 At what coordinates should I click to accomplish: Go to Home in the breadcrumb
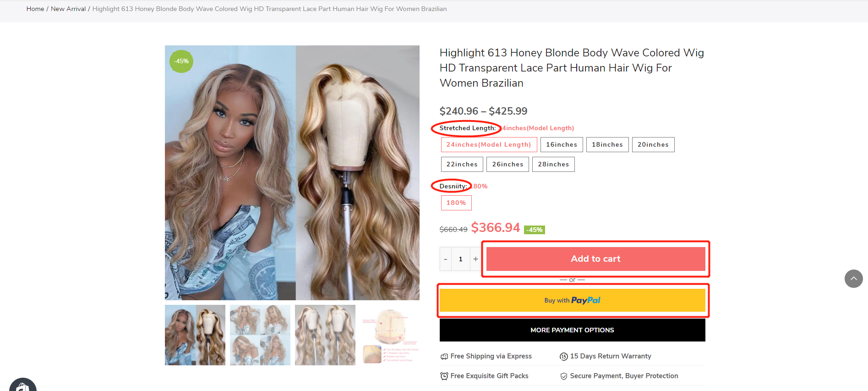[x=35, y=9]
